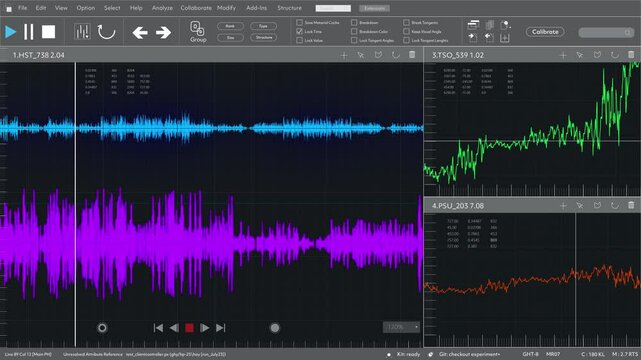The width and height of the screenshot is (641, 360).
Task: Reset 1.HST_738 panel with refresh icon
Action: pyautogui.click(x=395, y=55)
